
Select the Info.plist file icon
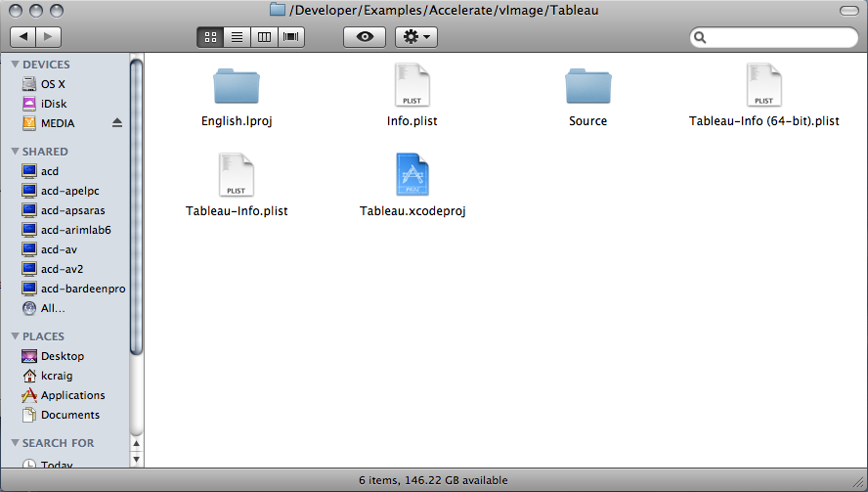412,85
